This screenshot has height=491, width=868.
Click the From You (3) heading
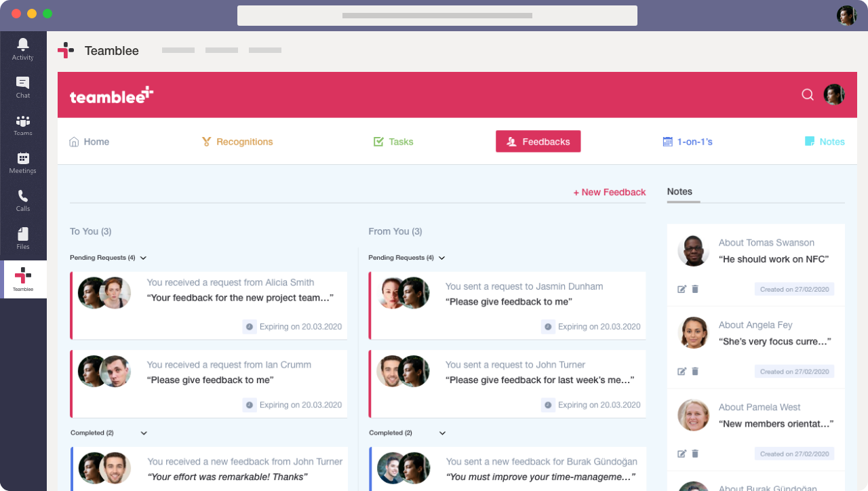tap(395, 231)
